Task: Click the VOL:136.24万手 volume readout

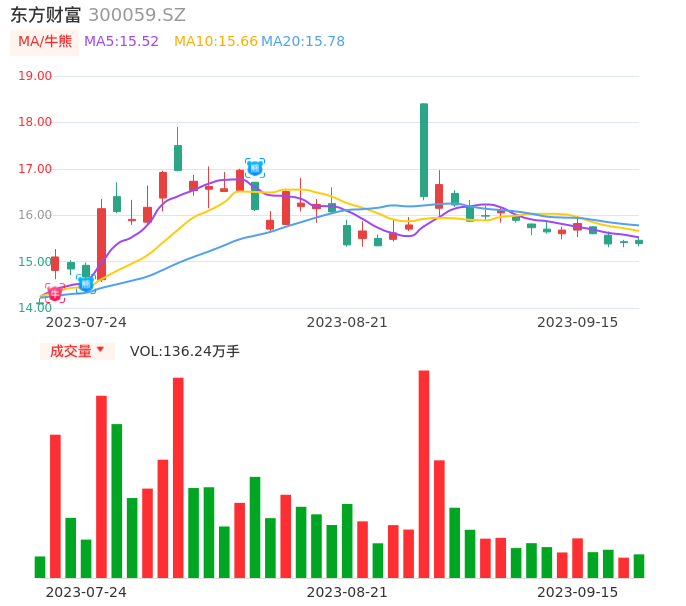Action: click(x=185, y=351)
